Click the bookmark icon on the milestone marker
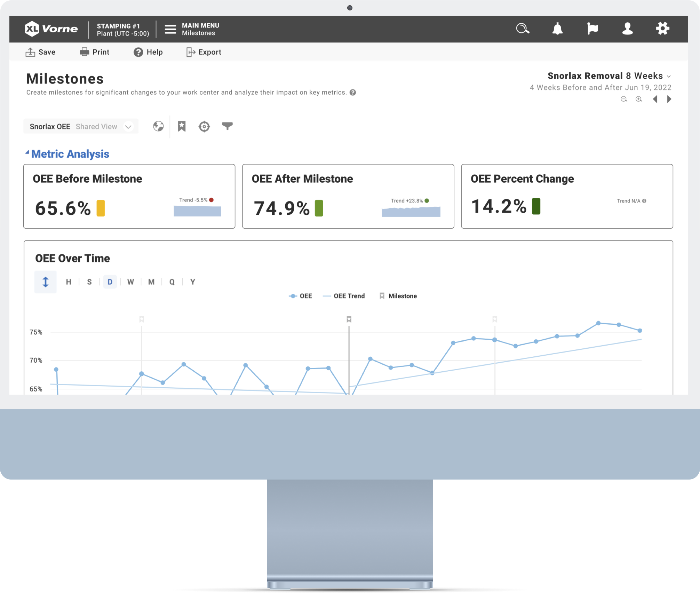This screenshot has width=700, height=593. [x=348, y=318]
